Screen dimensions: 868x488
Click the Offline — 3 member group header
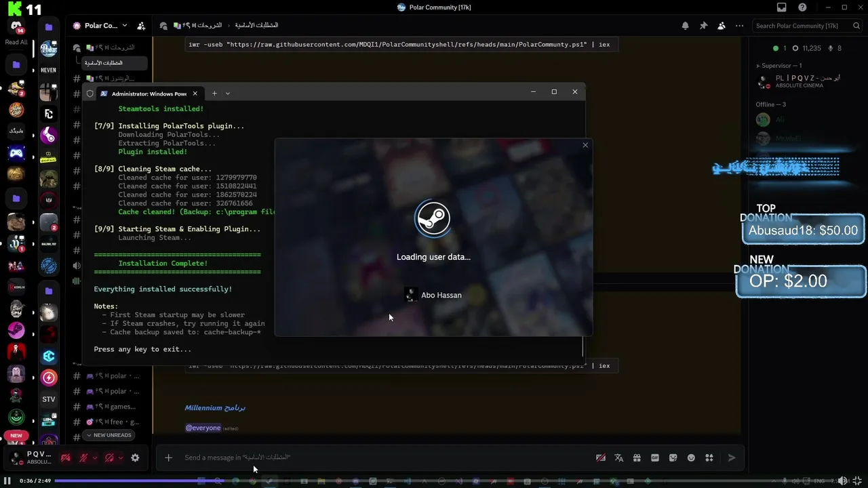pos(771,104)
